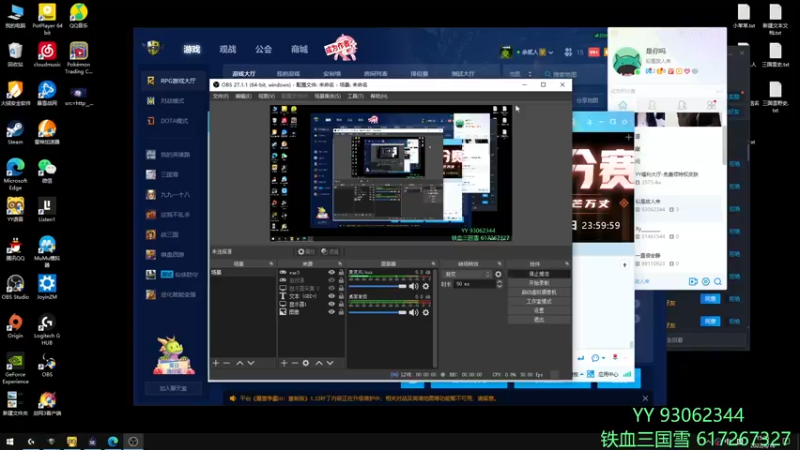800x450 pixels.
Task: Move scene down arrow in scenes panel
Action: point(251,363)
